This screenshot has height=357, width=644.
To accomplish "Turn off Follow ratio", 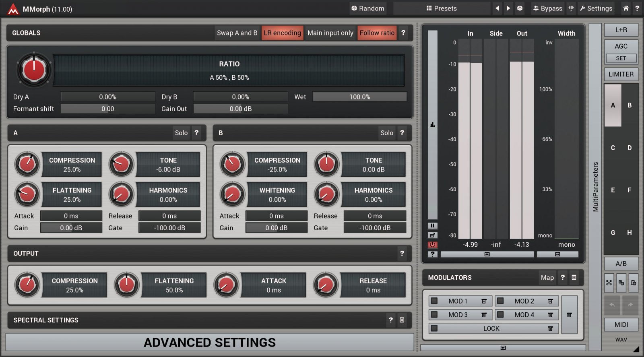I will [x=377, y=33].
